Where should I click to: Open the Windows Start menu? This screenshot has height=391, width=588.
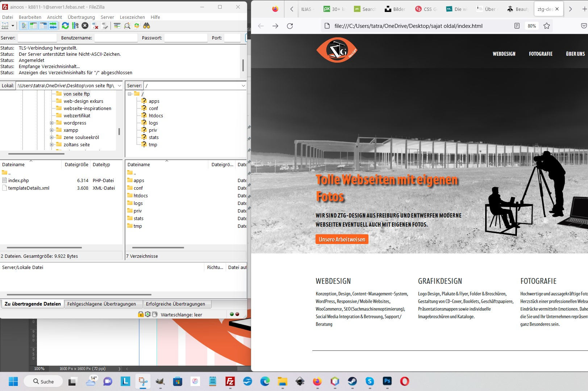[13, 381]
